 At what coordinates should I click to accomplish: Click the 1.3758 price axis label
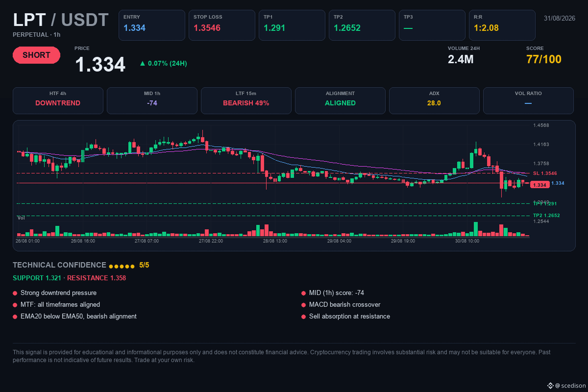click(x=541, y=163)
